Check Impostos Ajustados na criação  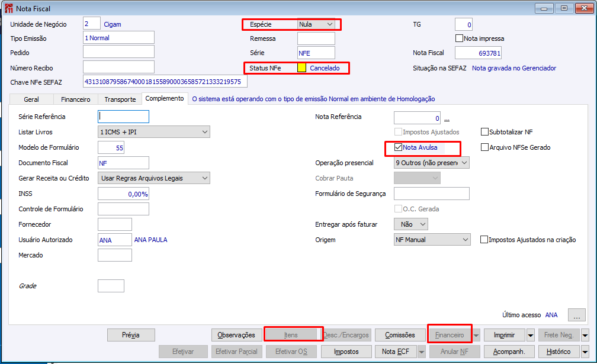click(x=484, y=240)
